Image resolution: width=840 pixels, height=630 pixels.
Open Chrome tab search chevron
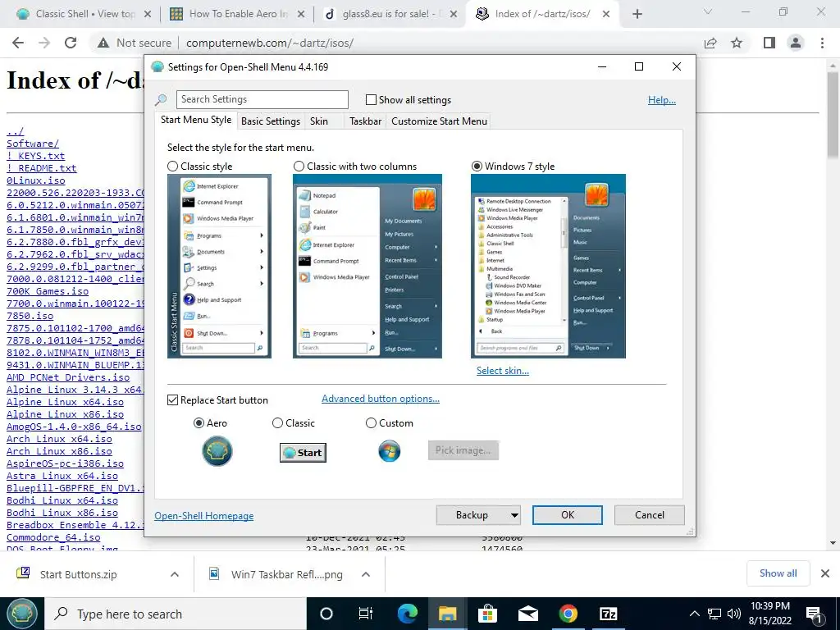point(708,11)
